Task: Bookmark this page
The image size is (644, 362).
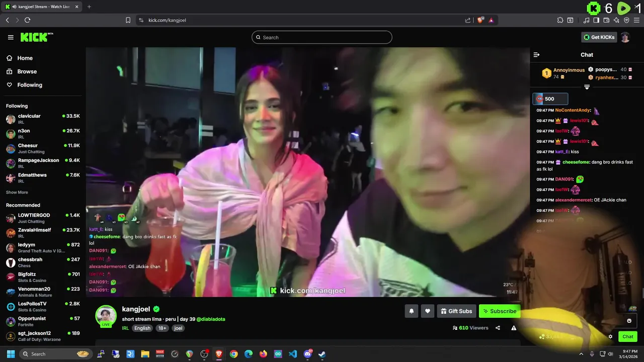Action: pos(128,20)
